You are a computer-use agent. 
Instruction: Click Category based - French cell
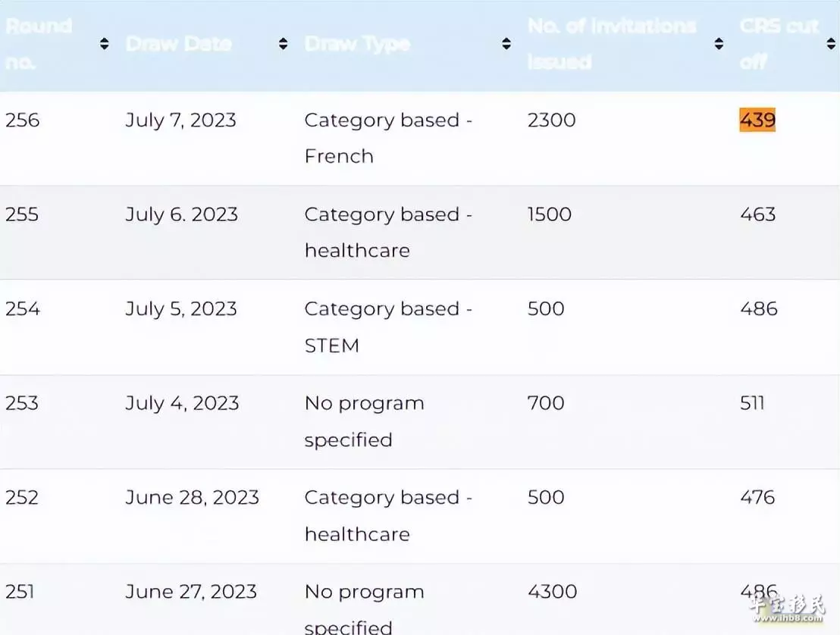coord(388,138)
